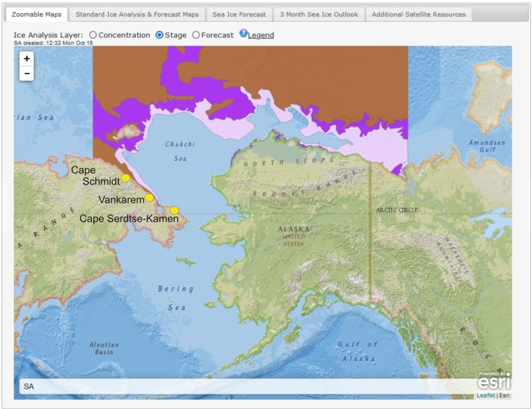532x409 pixels.
Task: Zoom in with the plus button
Action: pyautogui.click(x=26, y=59)
